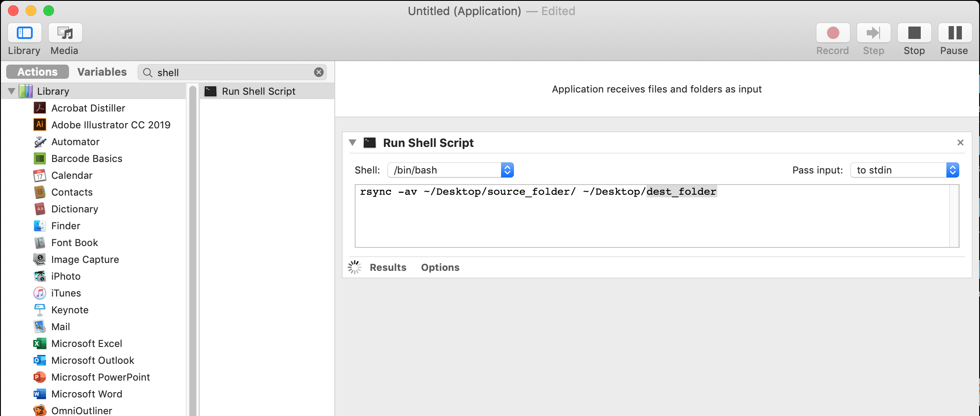
Task: Select the Dictionary category icon
Action: pyautogui.click(x=40, y=209)
